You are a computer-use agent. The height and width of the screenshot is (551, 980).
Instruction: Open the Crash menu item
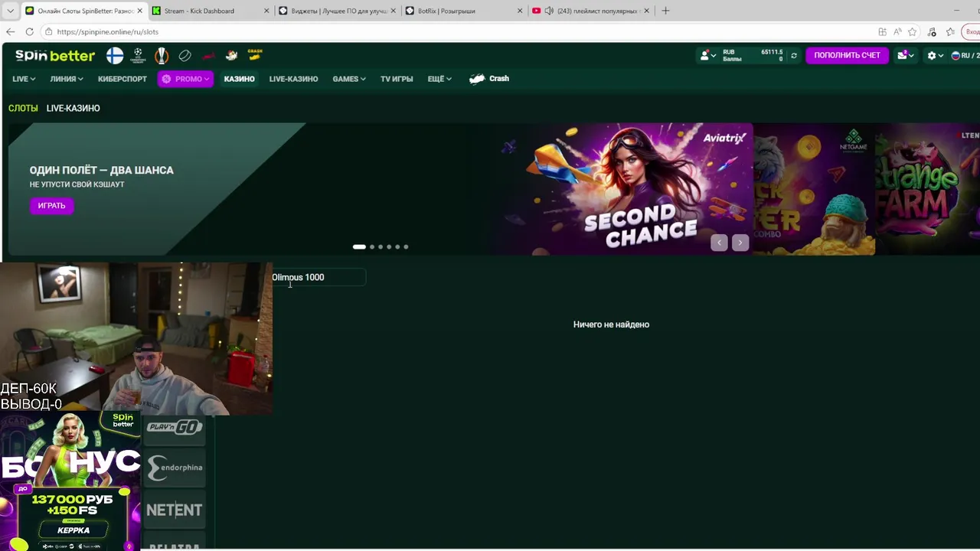(x=490, y=79)
